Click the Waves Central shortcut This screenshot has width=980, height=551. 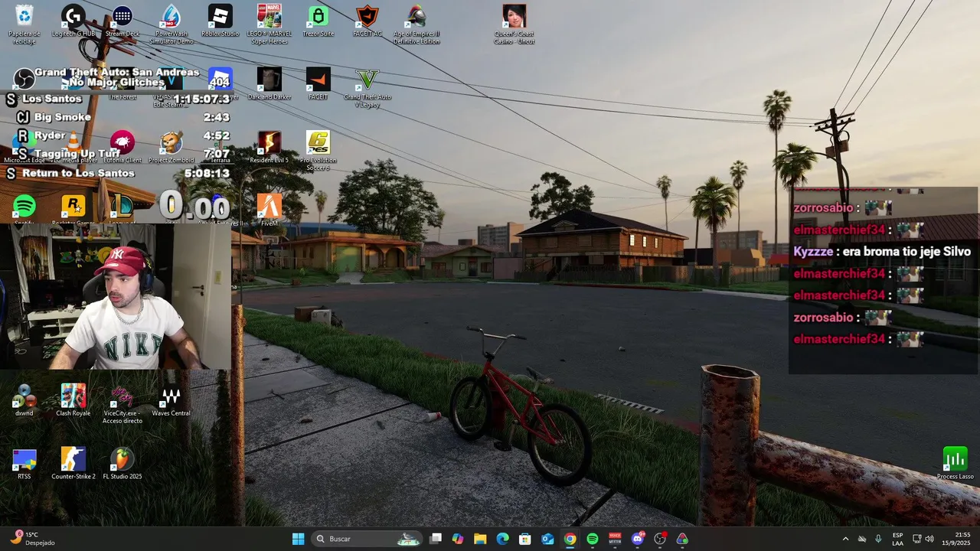(x=171, y=400)
